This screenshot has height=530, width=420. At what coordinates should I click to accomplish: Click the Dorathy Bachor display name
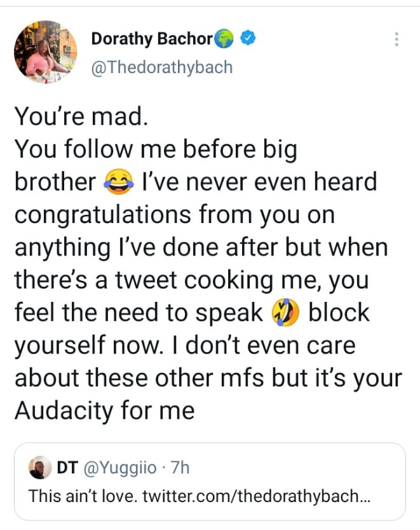tap(152, 39)
